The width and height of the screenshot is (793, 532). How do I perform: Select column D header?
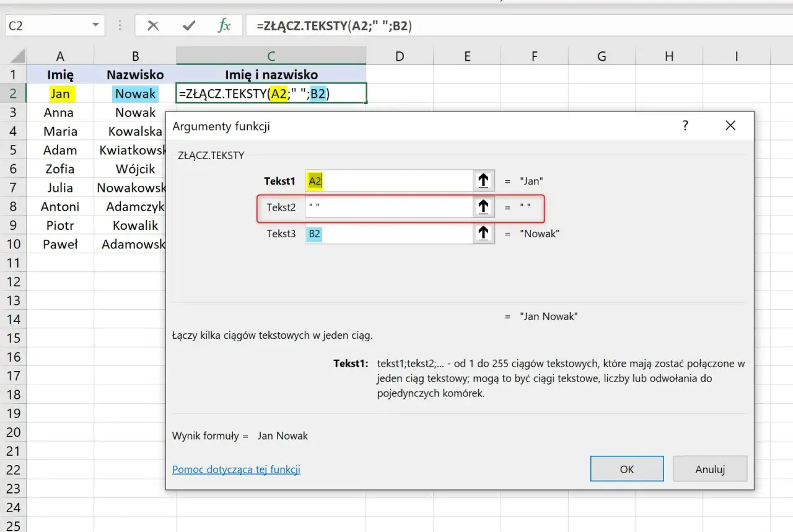(x=400, y=56)
